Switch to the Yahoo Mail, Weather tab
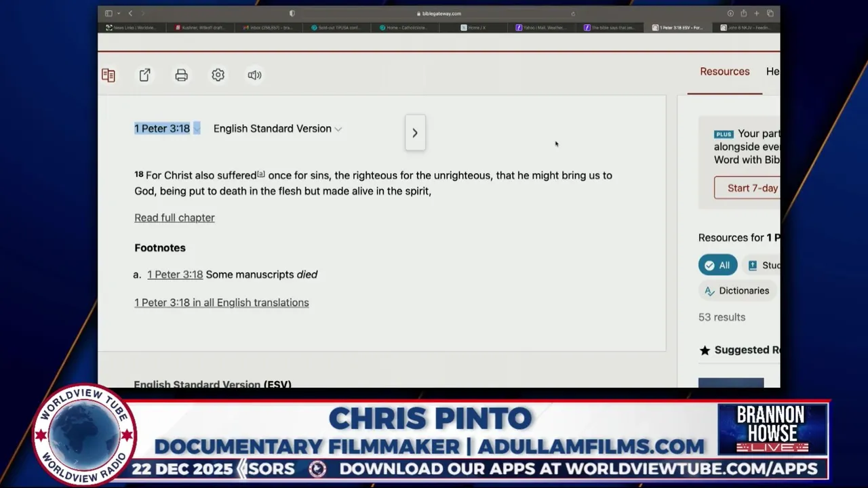The width and height of the screenshot is (868, 488). [541, 28]
